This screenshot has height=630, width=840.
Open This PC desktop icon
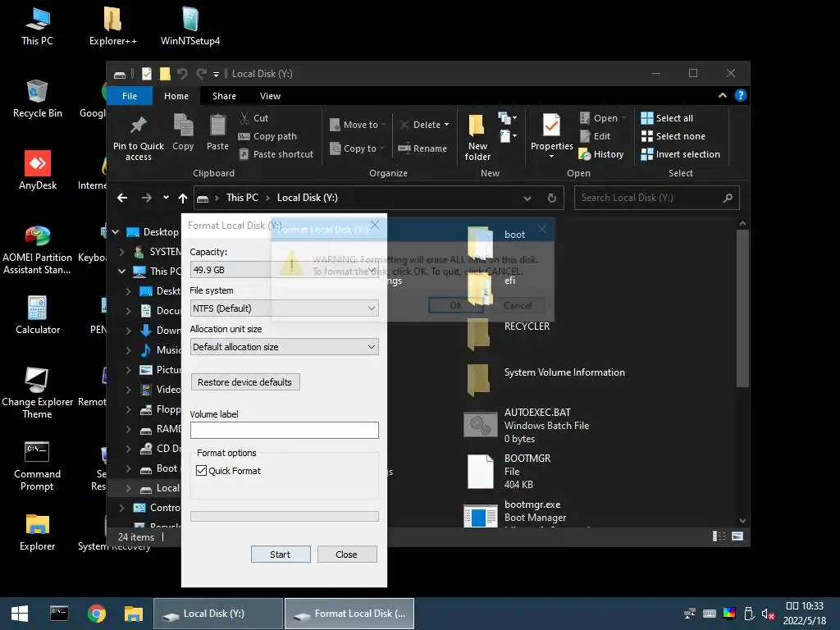tap(37, 27)
